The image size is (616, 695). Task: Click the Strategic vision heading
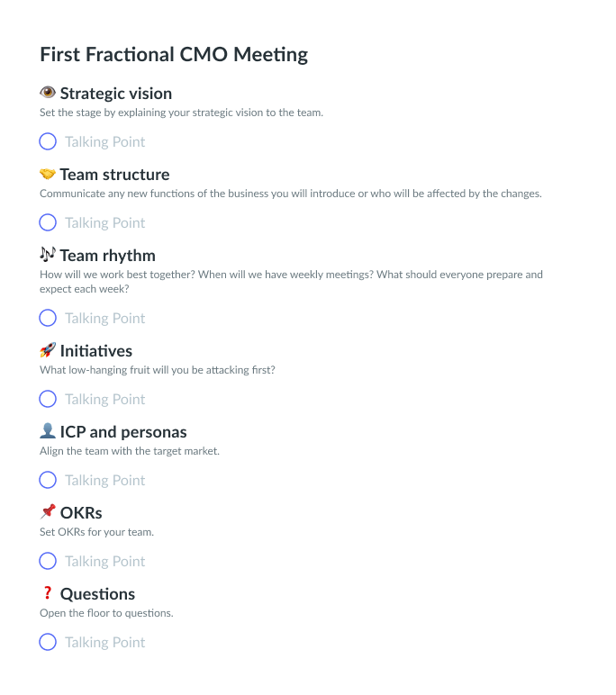(115, 93)
